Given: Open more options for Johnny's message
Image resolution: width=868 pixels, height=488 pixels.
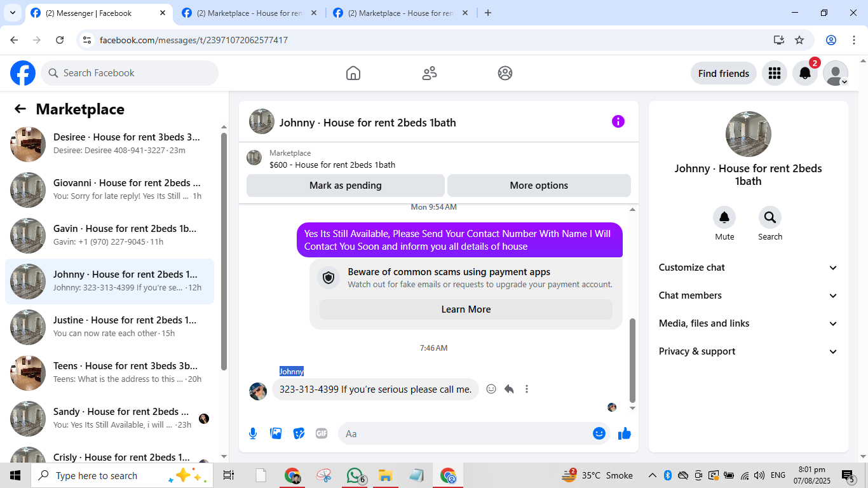Looking at the screenshot, I should pyautogui.click(x=527, y=389).
